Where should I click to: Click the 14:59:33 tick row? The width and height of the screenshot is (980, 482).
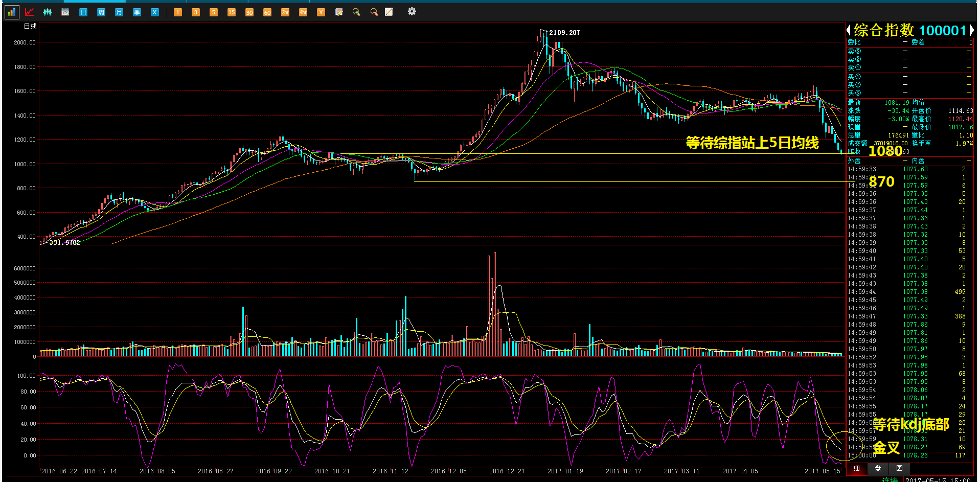(910, 169)
